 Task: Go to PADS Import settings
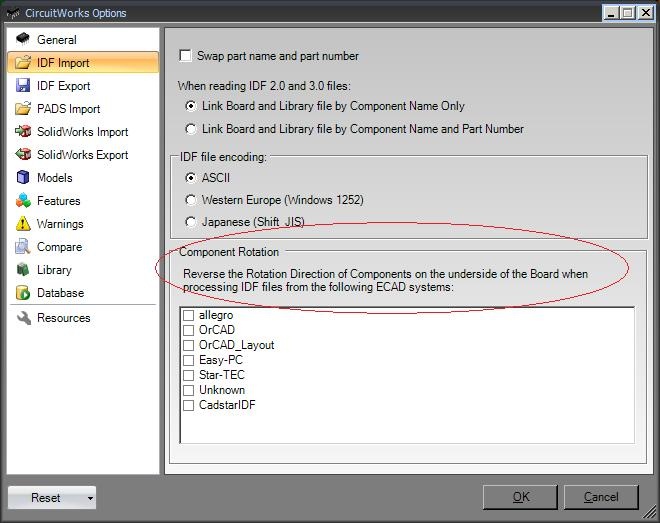pos(83,109)
